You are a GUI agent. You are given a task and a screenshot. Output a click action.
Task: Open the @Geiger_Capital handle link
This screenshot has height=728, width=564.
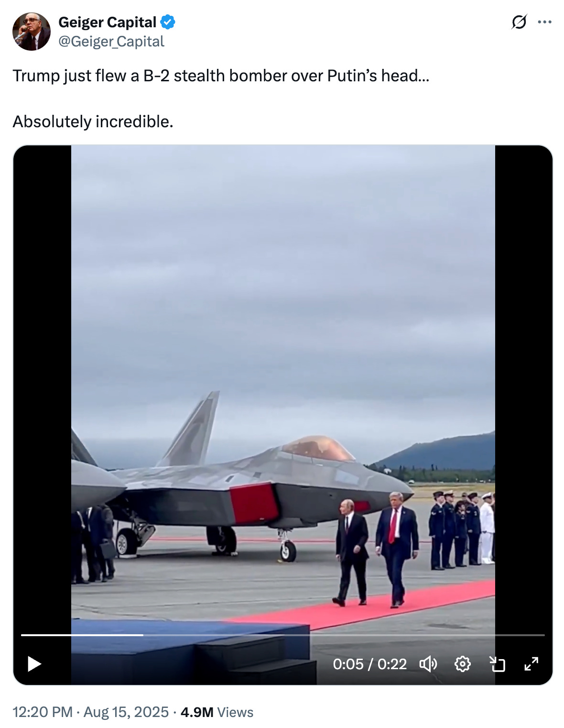(x=111, y=42)
